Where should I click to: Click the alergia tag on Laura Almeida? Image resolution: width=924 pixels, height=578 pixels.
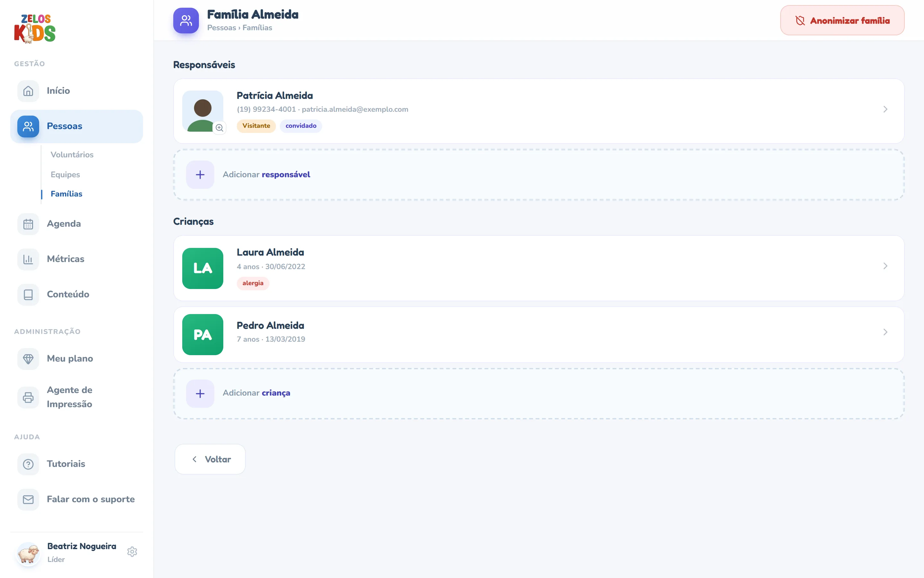(253, 283)
